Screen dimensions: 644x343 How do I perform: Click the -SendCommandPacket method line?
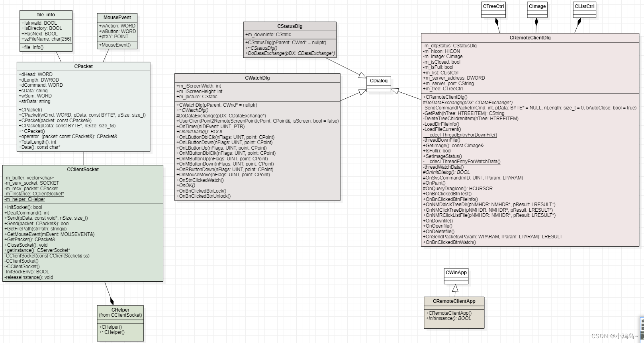tap(530, 108)
